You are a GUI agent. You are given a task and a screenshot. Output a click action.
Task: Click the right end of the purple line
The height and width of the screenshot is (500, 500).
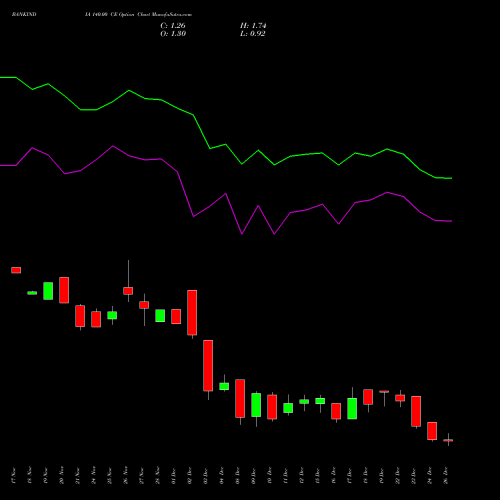click(451, 221)
